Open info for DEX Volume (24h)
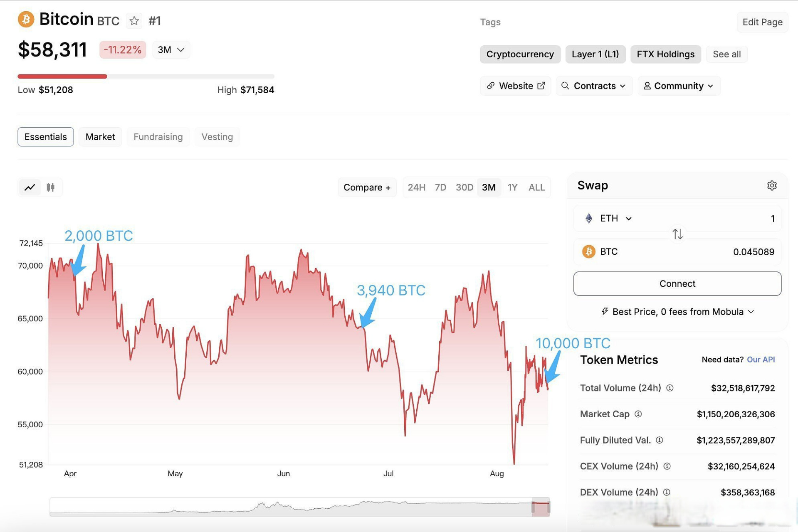This screenshot has width=798, height=532. (667, 493)
